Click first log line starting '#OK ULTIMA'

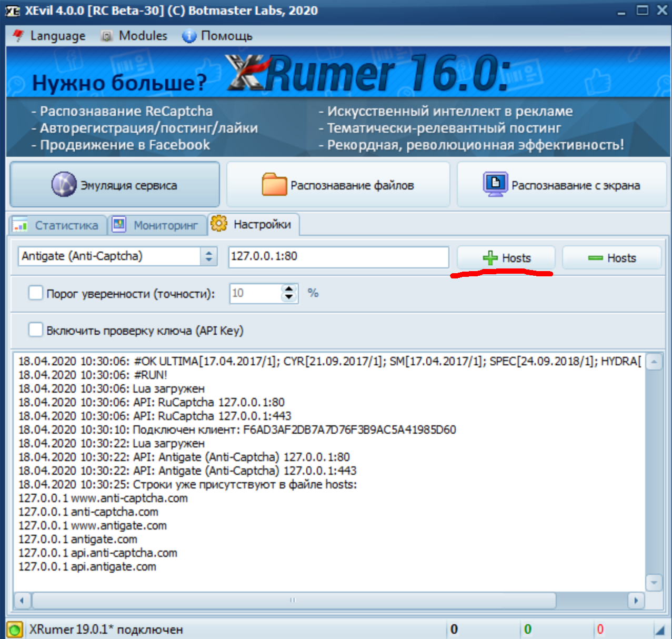(330, 361)
